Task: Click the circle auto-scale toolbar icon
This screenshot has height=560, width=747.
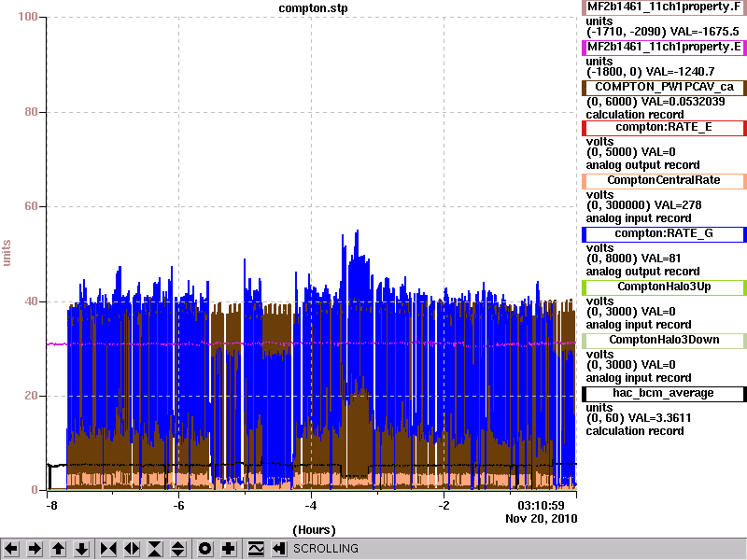Action: tap(205, 549)
